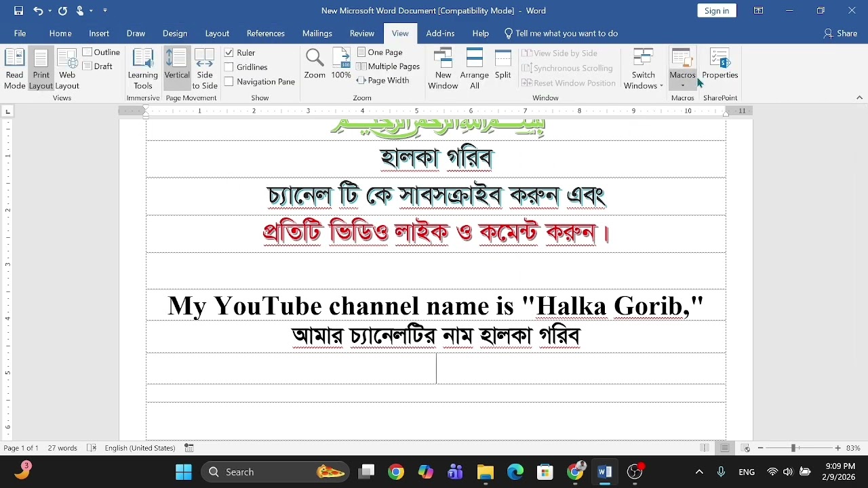Image resolution: width=868 pixels, height=488 pixels.
Task: Open the Help tab
Action: (481, 33)
